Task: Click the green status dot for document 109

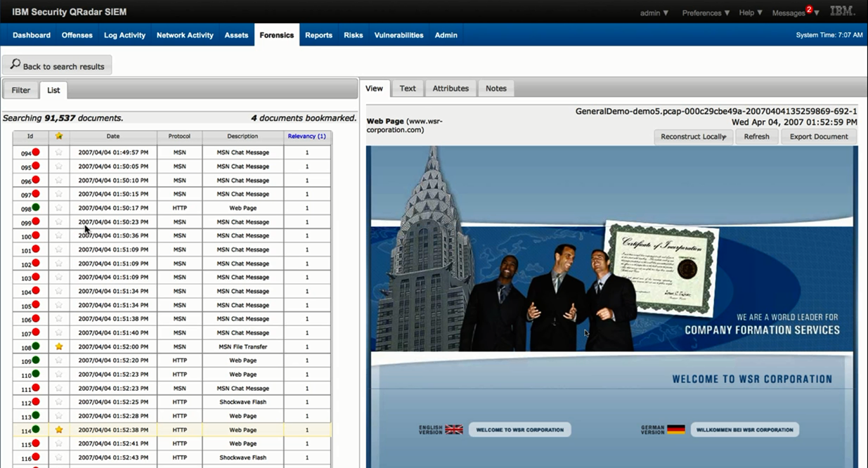Action: pyautogui.click(x=36, y=360)
